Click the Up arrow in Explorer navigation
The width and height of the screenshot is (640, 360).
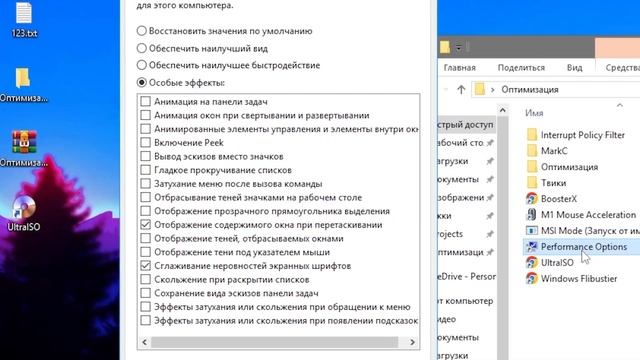tap(461, 89)
